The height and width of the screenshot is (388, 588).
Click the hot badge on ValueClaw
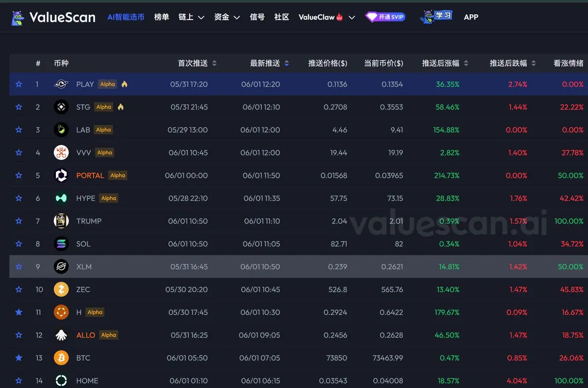pyautogui.click(x=339, y=17)
